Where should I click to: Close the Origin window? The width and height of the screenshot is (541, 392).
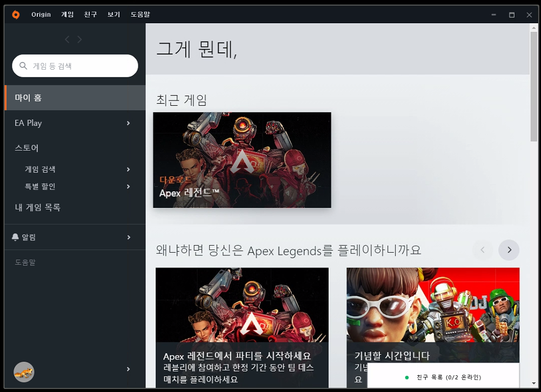(529, 15)
